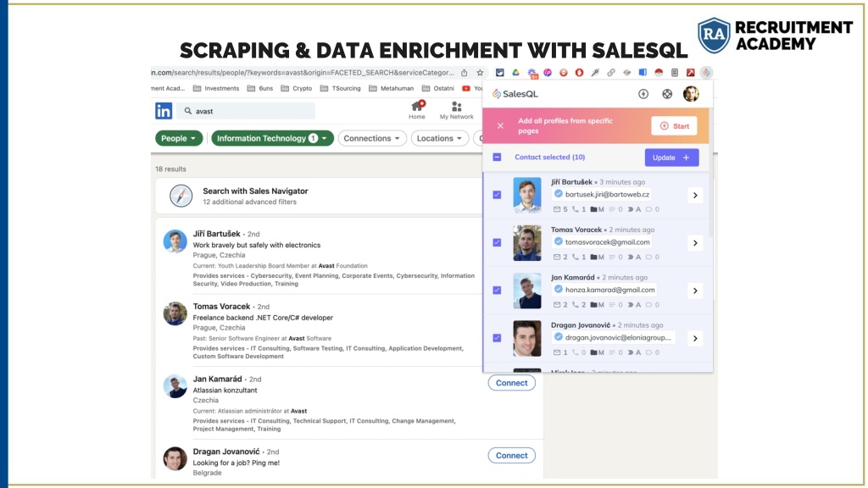
Task: Click the Sales Navigator compass icon
Action: pos(181,196)
